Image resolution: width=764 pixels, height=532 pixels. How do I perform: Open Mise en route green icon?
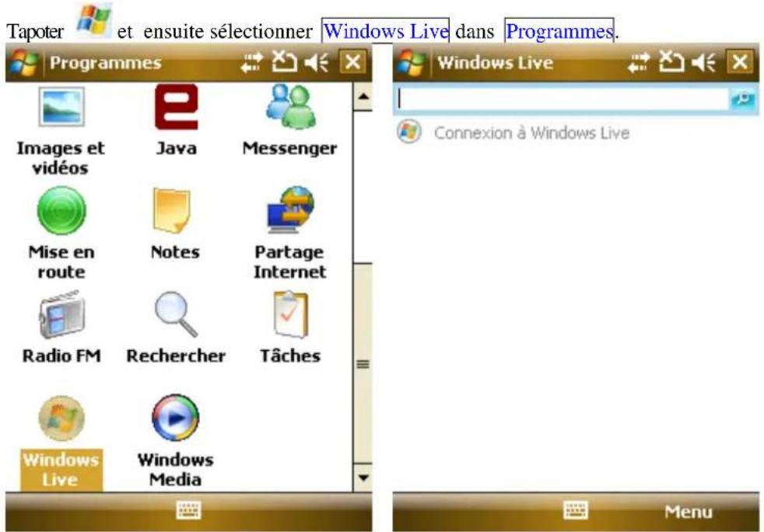61,211
